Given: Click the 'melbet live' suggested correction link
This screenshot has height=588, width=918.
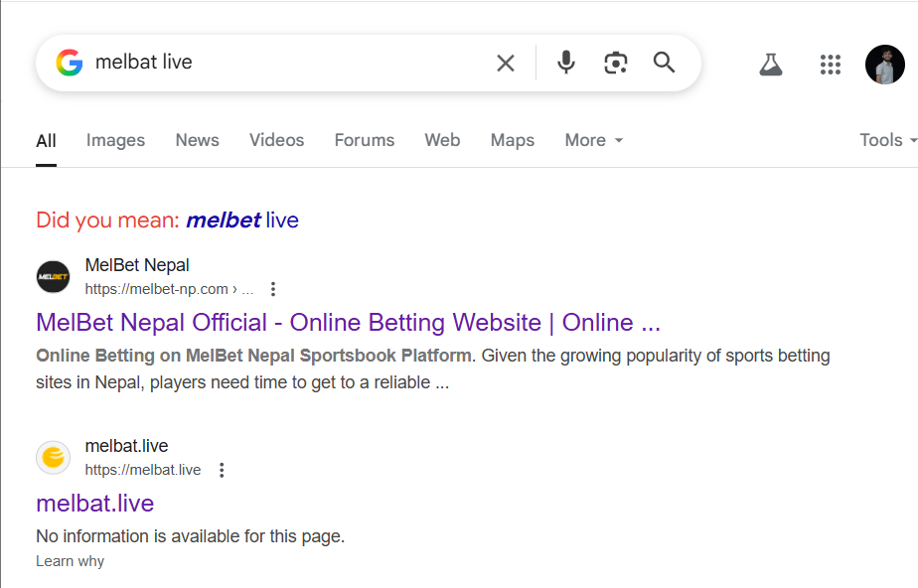Looking at the screenshot, I should click(242, 220).
